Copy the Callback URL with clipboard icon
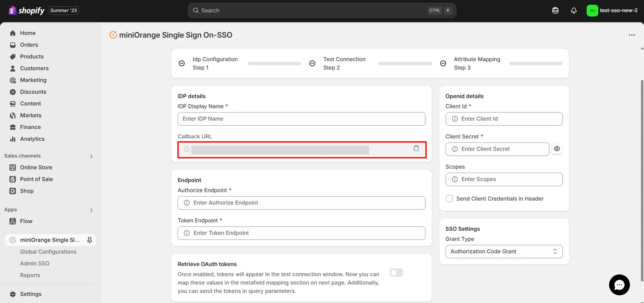The image size is (644, 303). point(416,148)
